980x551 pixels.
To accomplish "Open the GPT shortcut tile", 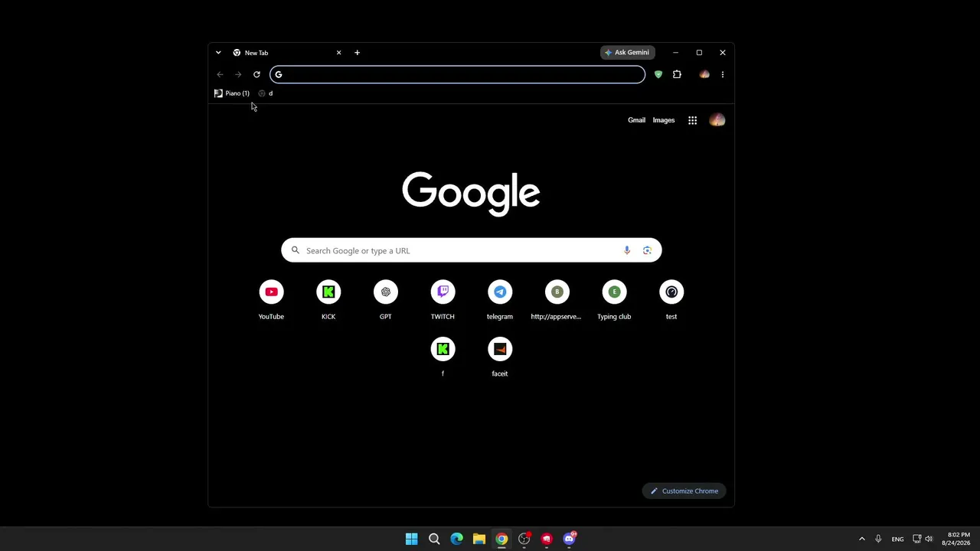I will click(385, 300).
